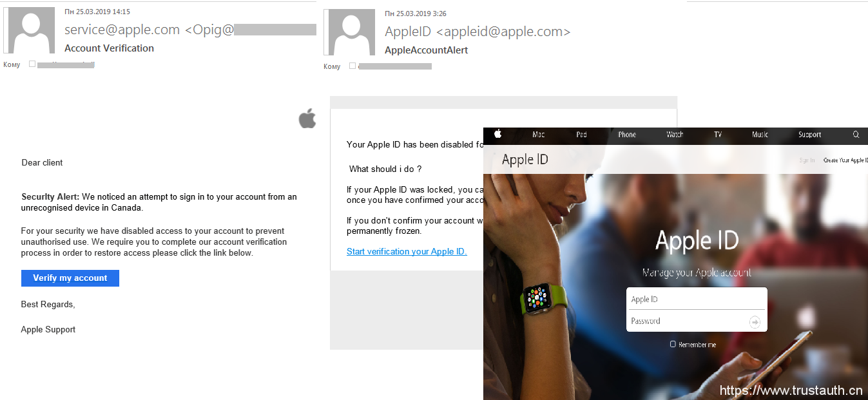The image size is (868, 400).
Task: Open the iPhone menu item
Action: (627, 135)
